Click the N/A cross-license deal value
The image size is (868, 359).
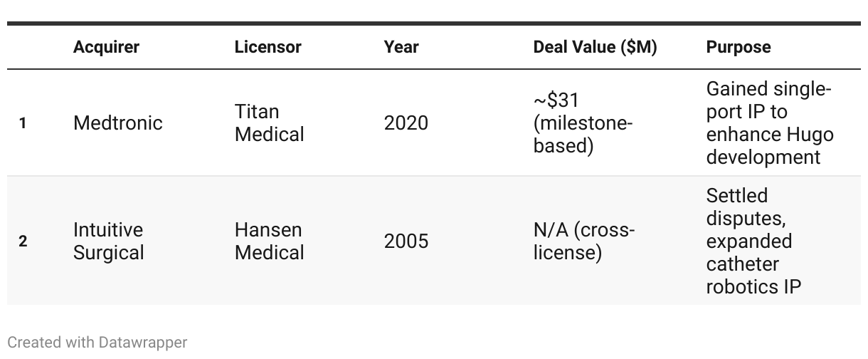[584, 241]
